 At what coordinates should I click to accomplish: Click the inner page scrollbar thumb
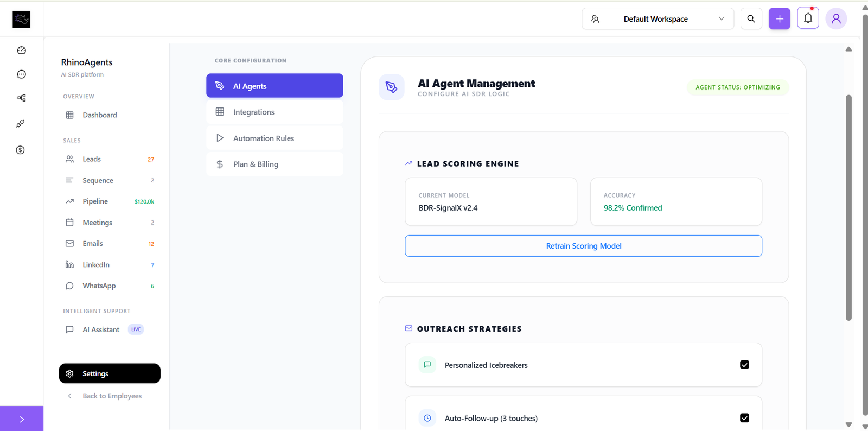849,208
